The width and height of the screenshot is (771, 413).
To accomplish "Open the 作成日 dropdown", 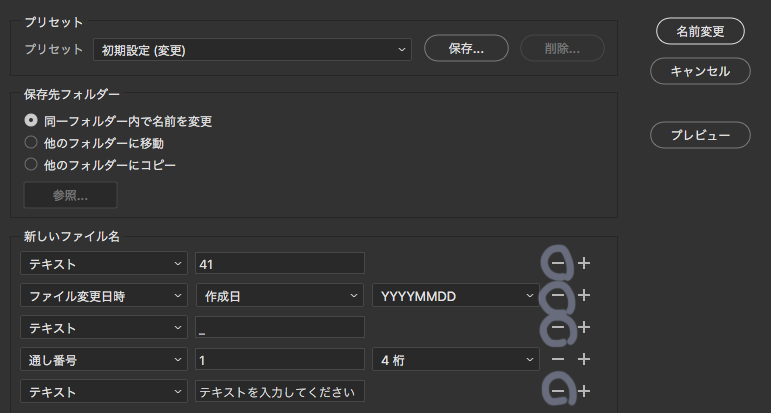I will (x=280, y=295).
